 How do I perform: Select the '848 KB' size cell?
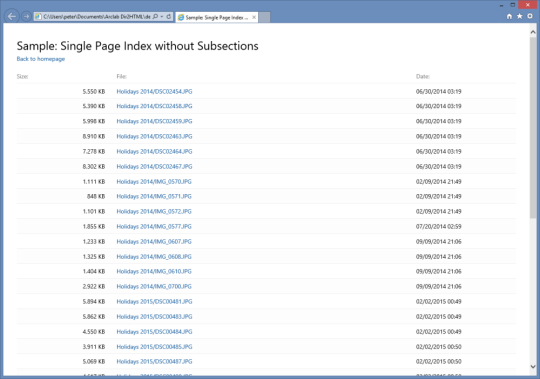pyautogui.click(x=96, y=196)
